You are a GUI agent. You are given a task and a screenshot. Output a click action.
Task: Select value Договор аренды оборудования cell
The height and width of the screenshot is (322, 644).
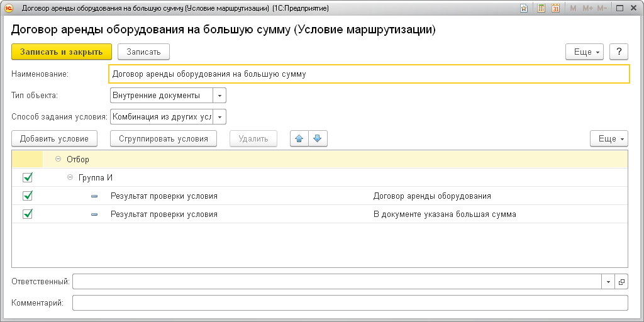click(x=432, y=196)
